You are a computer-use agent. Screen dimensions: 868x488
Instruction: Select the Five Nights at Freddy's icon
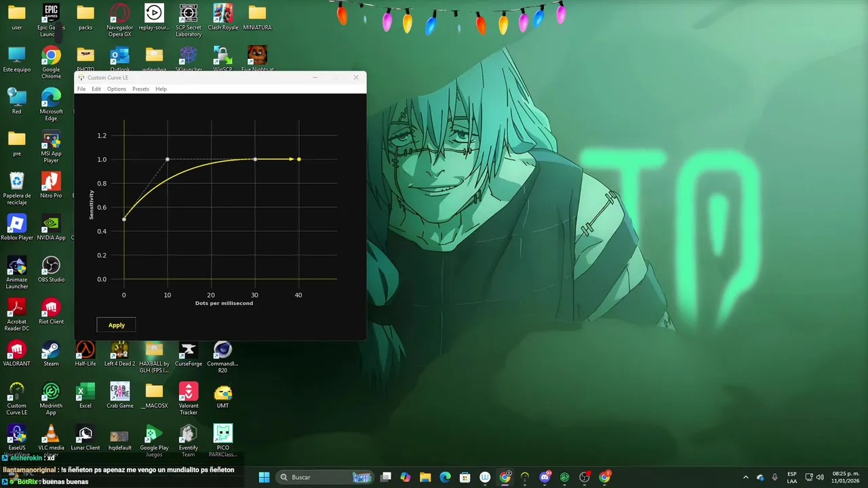(258, 58)
